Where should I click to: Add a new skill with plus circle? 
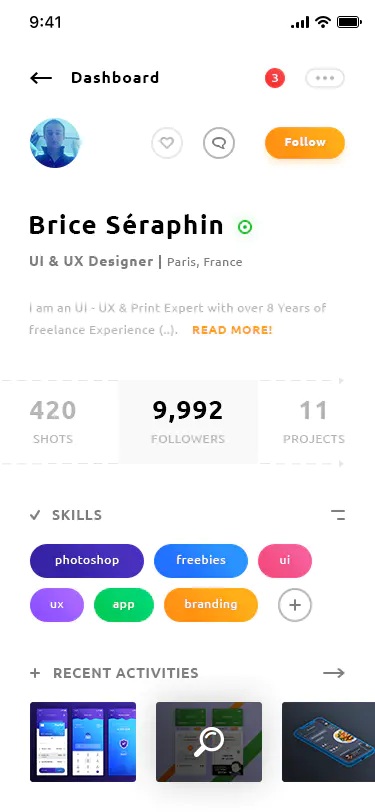tap(295, 605)
